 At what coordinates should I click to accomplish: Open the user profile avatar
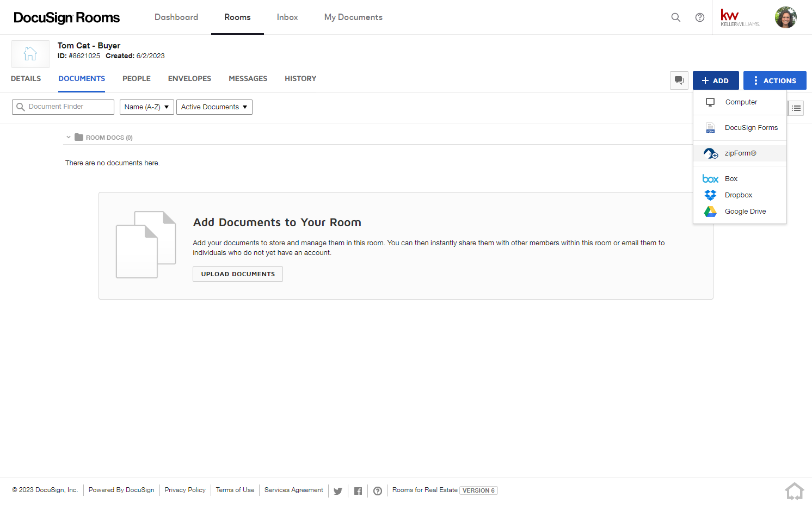(786, 17)
